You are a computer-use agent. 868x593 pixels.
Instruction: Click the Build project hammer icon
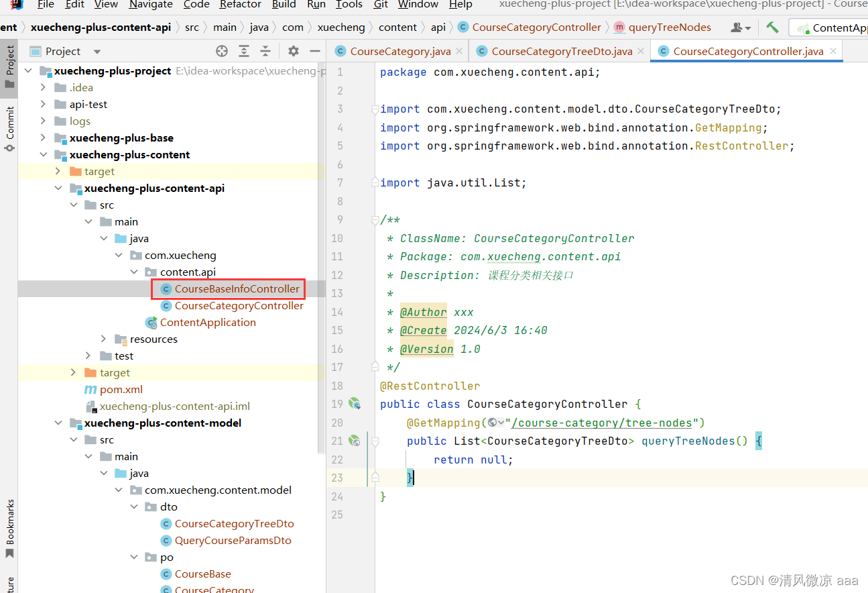[x=772, y=28]
